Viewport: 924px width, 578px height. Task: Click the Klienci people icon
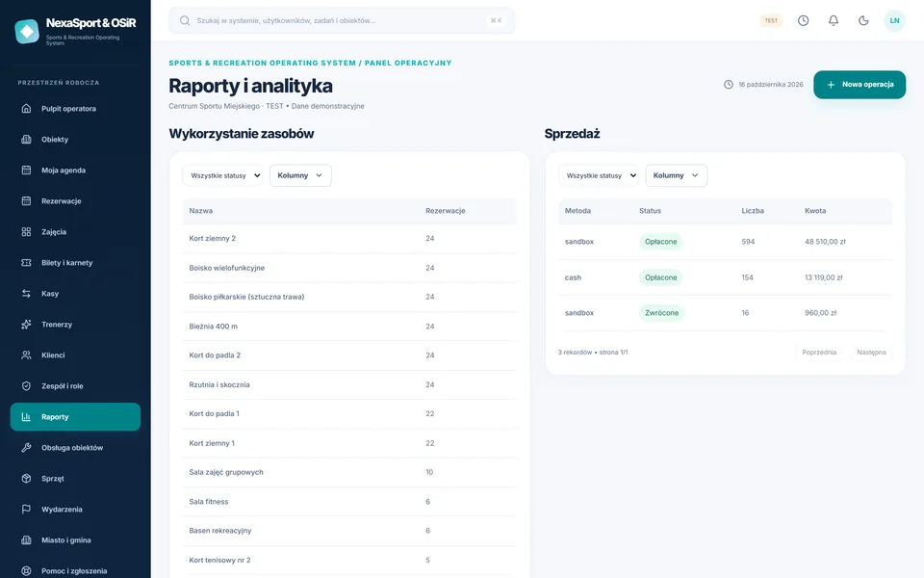click(27, 355)
